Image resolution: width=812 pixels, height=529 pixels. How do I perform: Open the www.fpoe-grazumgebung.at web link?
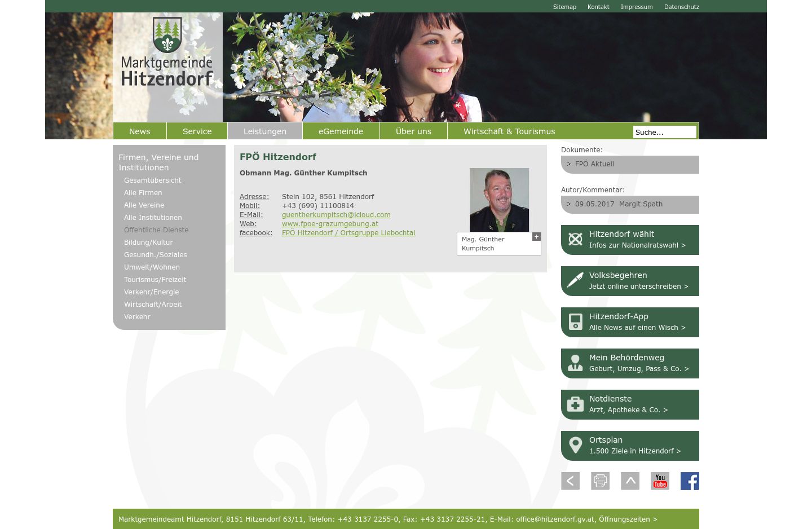tap(330, 224)
